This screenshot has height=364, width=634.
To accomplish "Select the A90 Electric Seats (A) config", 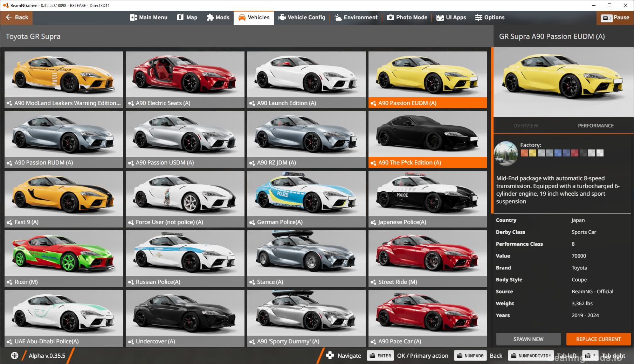I will [185, 79].
